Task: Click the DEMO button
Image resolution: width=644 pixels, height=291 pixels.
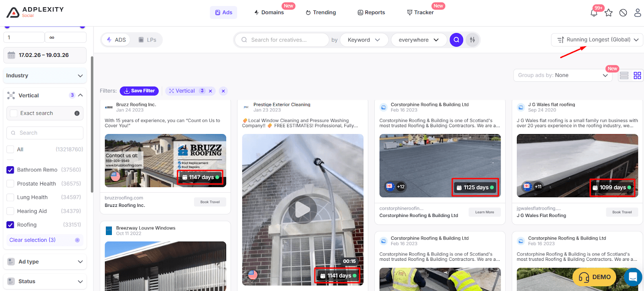Action: (x=595, y=277)
